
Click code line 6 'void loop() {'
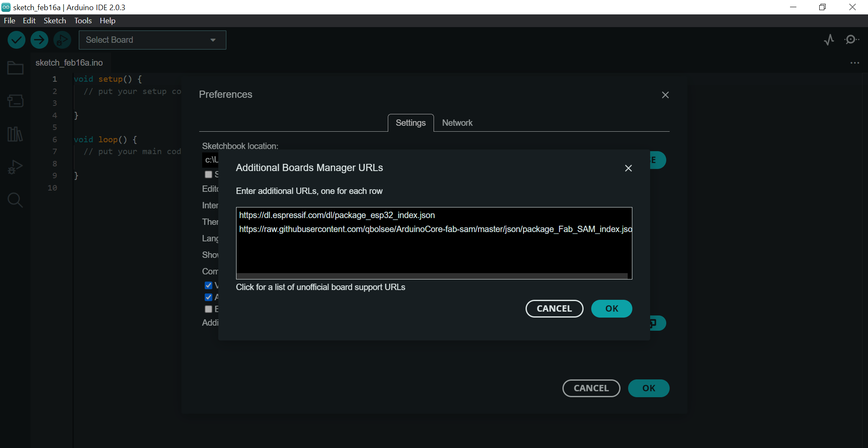pyautogui.click(x=105, y=139)
